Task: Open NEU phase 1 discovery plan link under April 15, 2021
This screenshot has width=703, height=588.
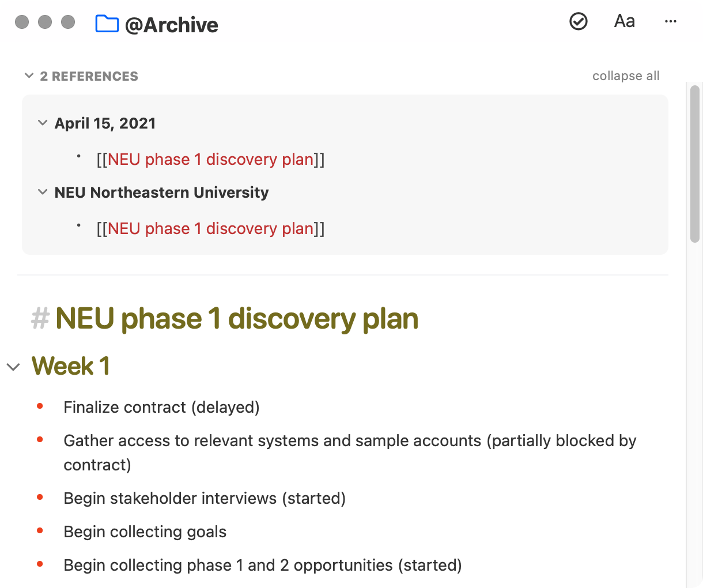Action: (210, 159)
